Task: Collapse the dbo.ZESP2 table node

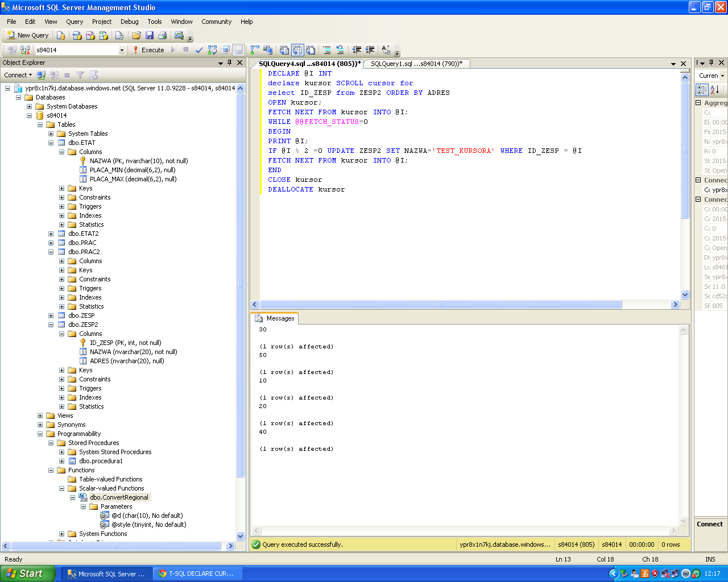Action: (51, 325)
